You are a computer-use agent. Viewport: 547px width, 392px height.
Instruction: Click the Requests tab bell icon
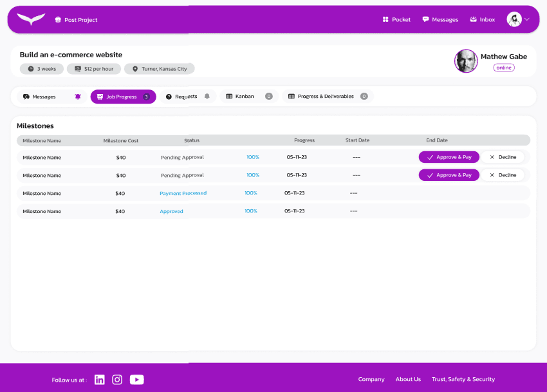point(207,97)
